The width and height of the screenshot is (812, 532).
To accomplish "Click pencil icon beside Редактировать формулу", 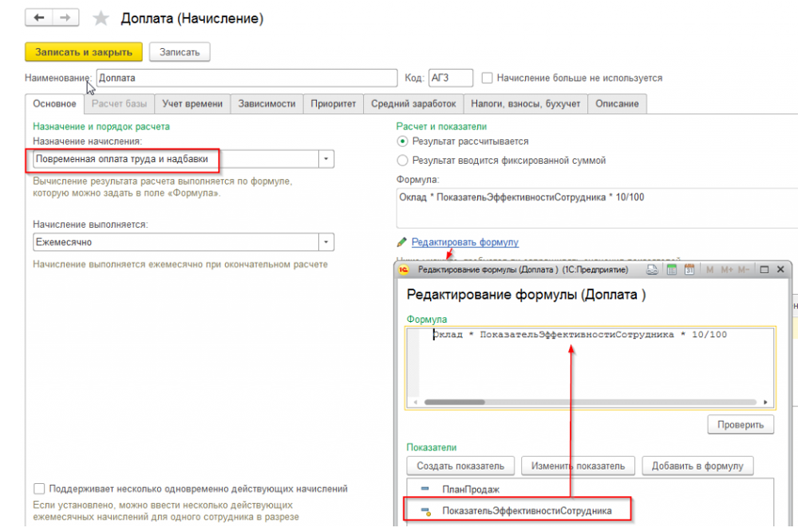I will click(x=402, y=242).
